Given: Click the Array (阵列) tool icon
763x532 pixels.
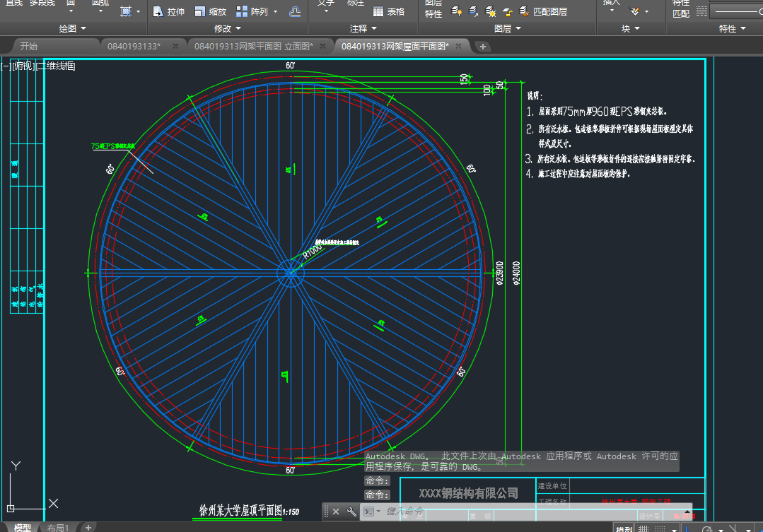Looking at the screenshot, I should coord(242,11).
